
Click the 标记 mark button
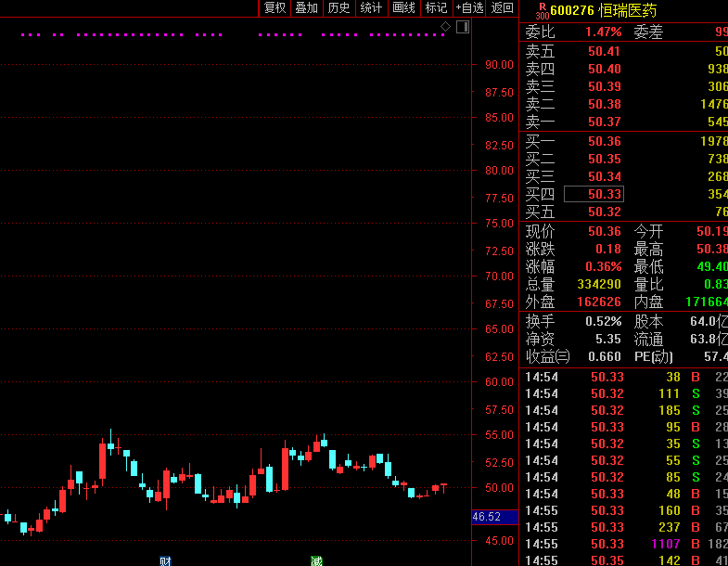tap(436, 8)
